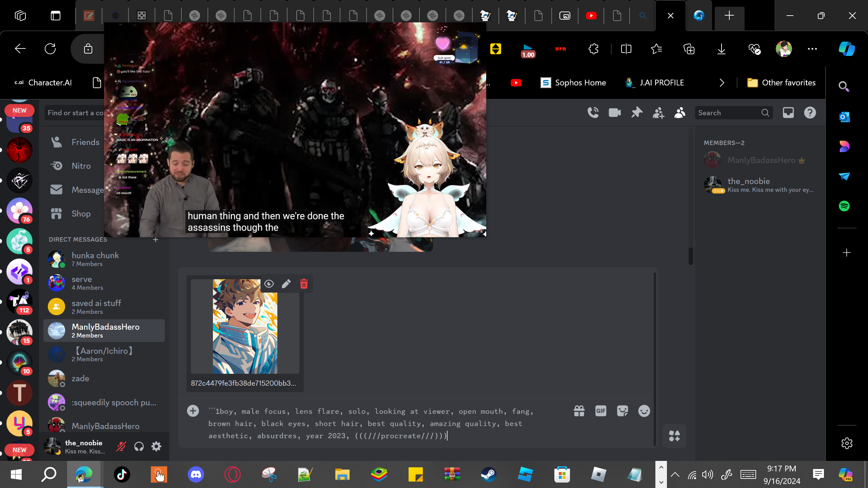Open the Other favorites folder
The height and width of the screenshot is (488, 868).
pos(781,83)
